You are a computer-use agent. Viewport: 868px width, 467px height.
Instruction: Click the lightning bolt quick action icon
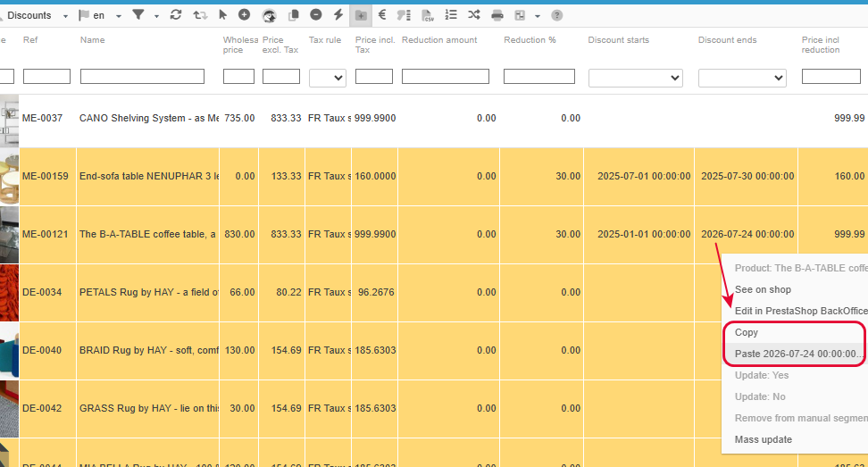coord(338,15)
